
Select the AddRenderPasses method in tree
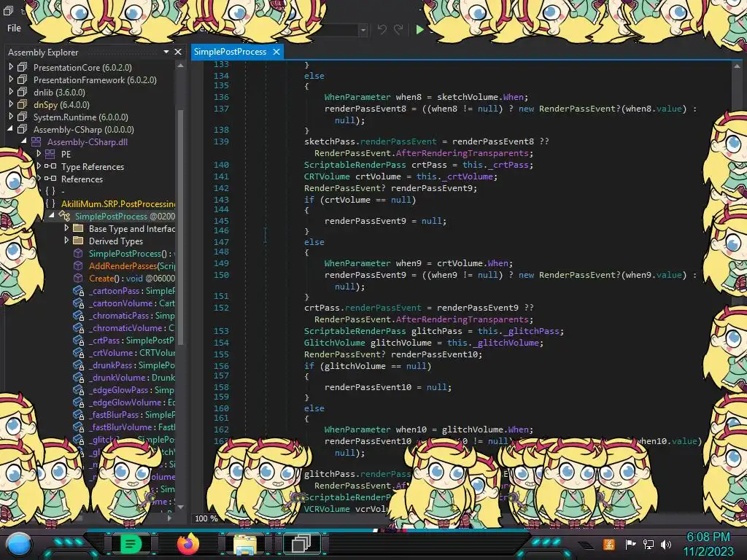click(x=131, y=265)
